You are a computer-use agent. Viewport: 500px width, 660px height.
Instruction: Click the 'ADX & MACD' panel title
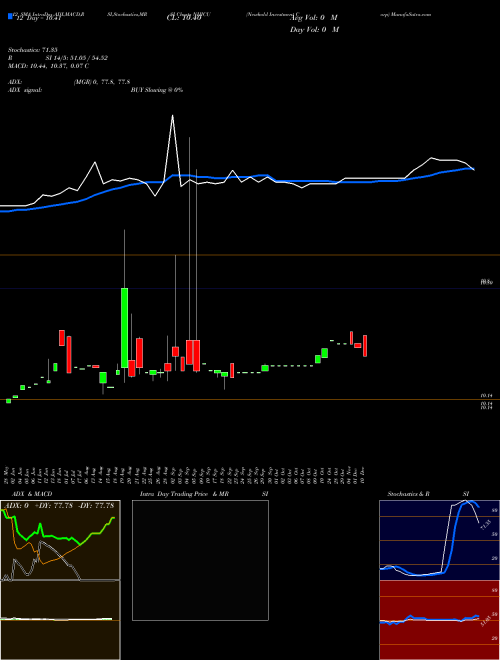[x=32, y=494]
